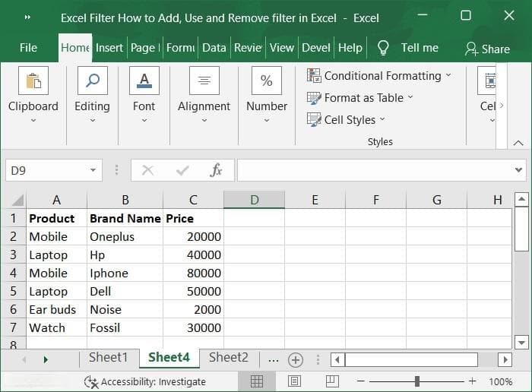532x392 pixels.
Task: Expand the Number group chevron
Action: pos(267,120)
